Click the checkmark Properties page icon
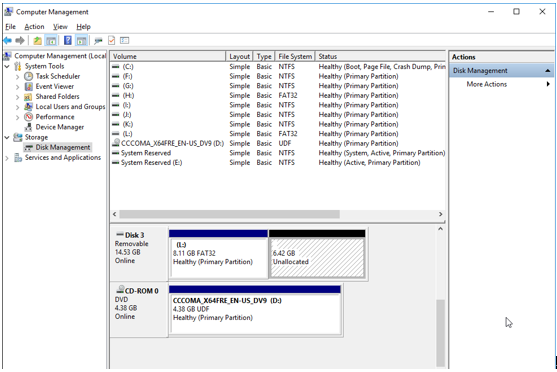557x372 pixels. (112, 41)
